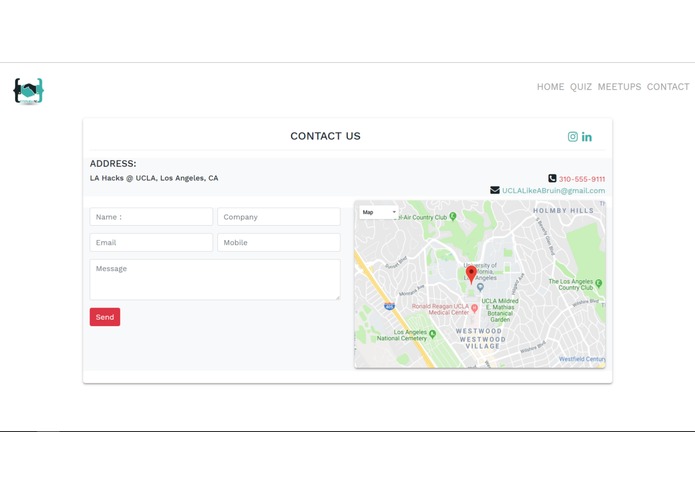Open the MEETUPS nav item

coord(619,87)
